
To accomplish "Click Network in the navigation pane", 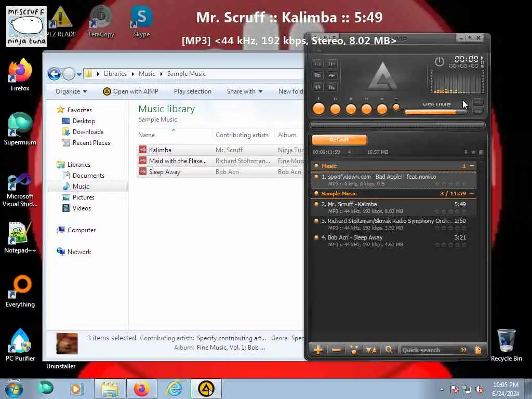I will (x=79, y=252).
